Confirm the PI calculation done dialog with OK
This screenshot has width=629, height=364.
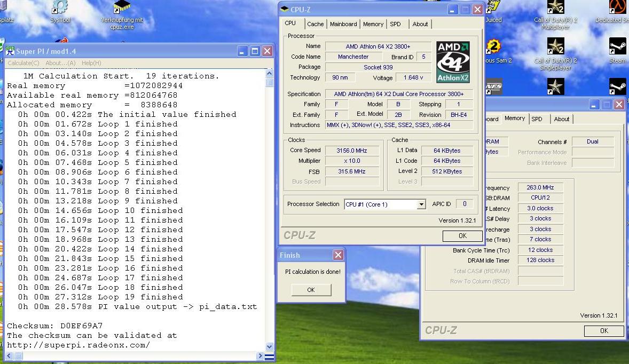point(311,289)
